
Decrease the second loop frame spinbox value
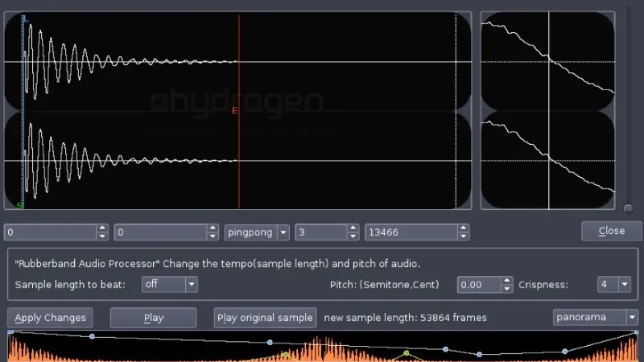point(213,237)
